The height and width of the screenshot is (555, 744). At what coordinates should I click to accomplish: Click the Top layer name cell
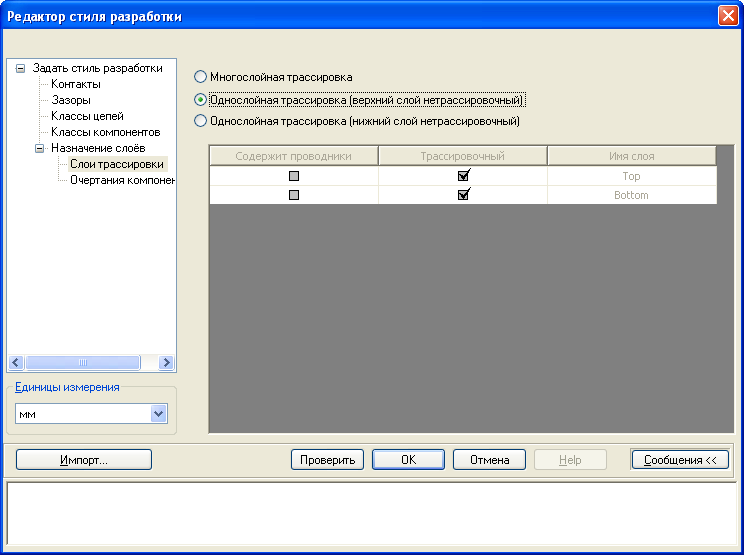point(632,176)
